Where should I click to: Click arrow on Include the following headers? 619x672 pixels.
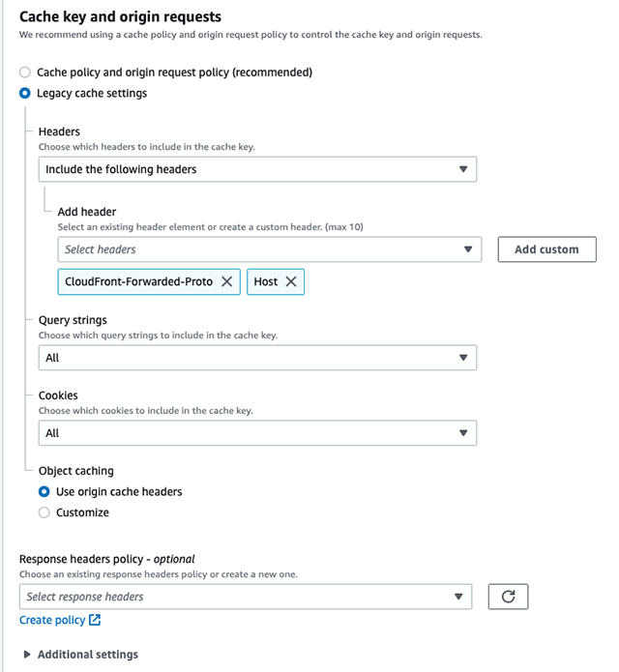463,169
